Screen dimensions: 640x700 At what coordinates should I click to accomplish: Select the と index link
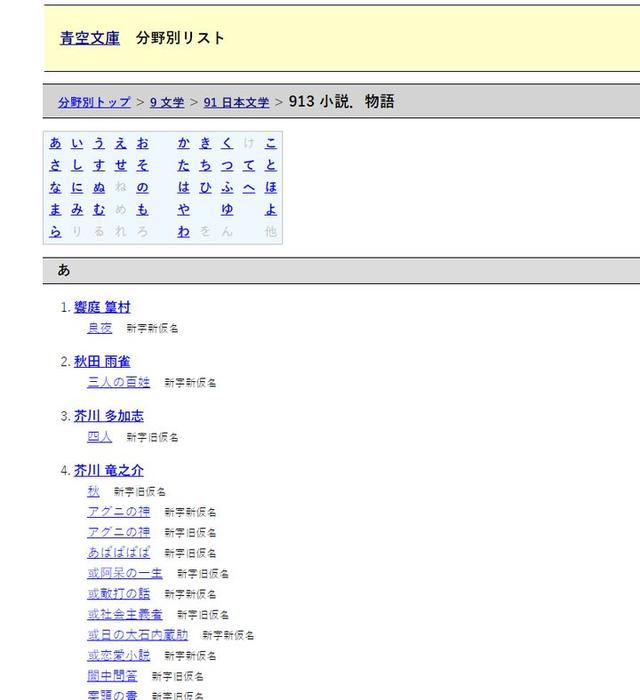pyautogui.click(x=271, y=165)
